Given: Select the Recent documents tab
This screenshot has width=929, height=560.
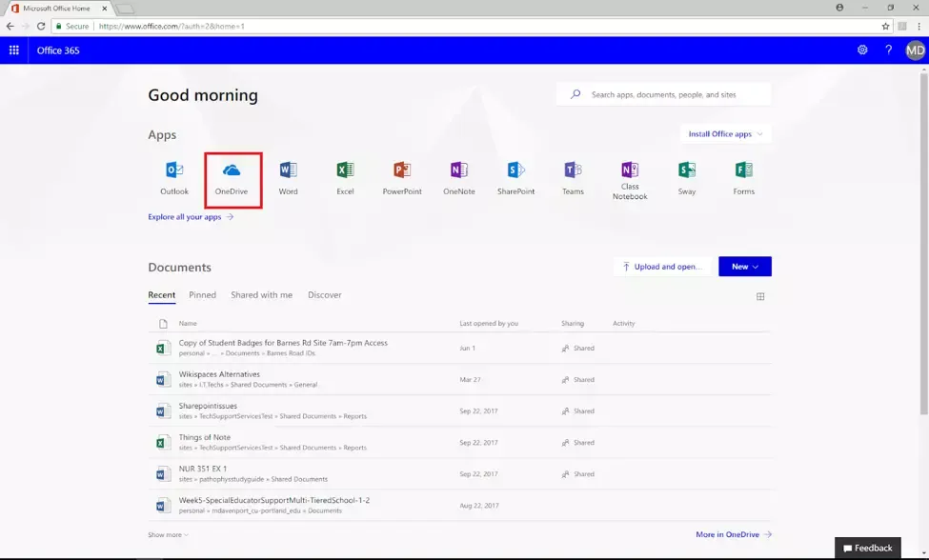Looking at the screenshot, I should click(161, 295).
